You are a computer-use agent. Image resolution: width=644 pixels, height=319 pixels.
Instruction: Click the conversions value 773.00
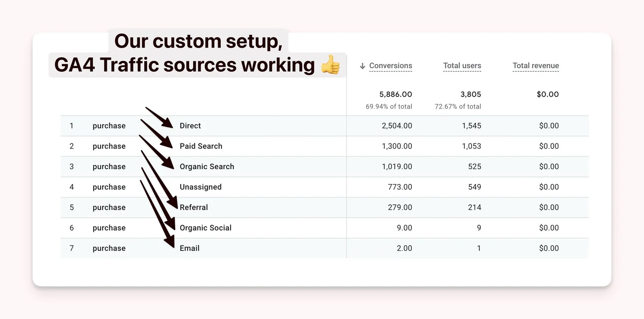pos(400,187)
